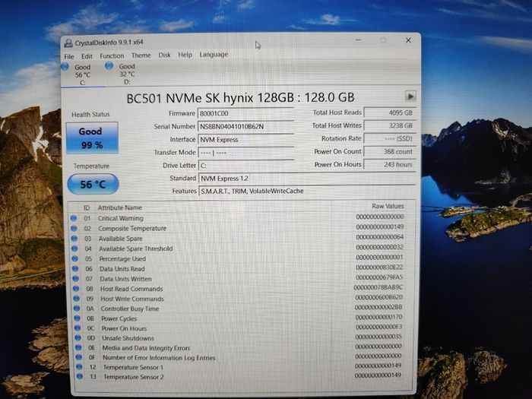Click the Health Status label
532x399 pixels.
coord(90,115)
